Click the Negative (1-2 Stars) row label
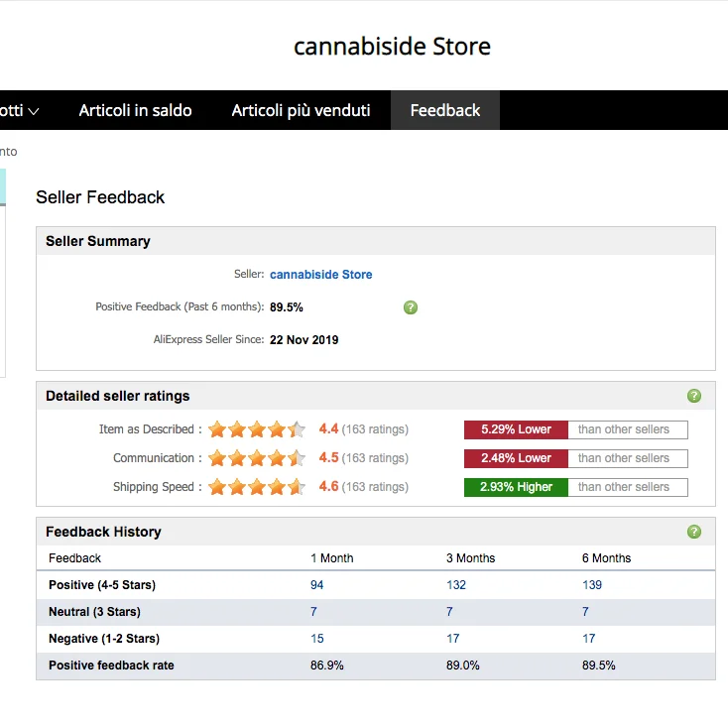 (x=104, y=639)
